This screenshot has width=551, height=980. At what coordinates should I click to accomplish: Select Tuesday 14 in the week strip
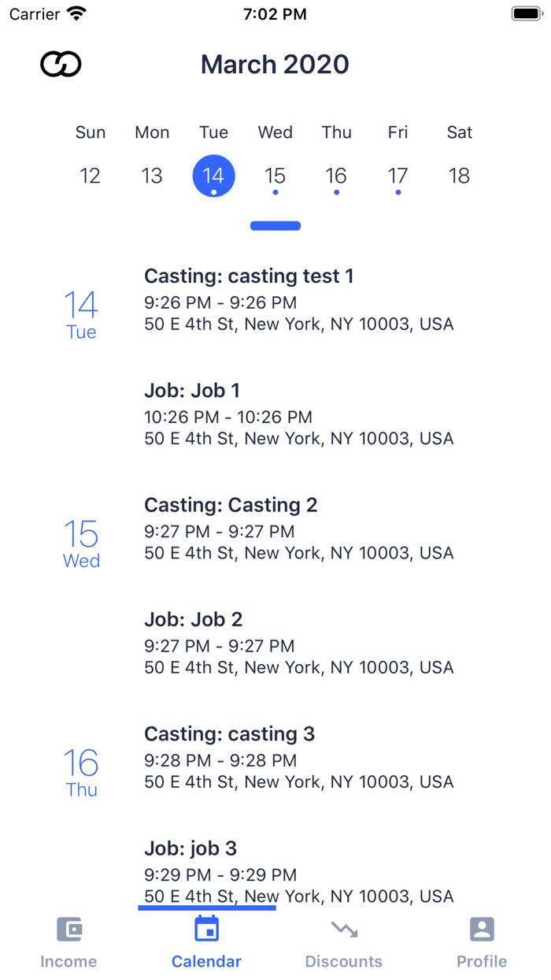click(x=213, y=176)
